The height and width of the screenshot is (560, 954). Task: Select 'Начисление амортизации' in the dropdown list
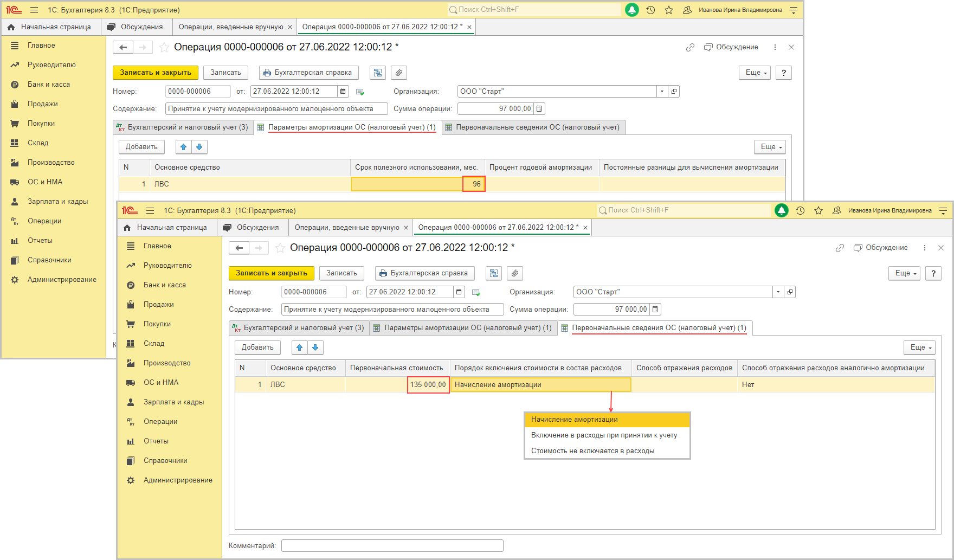(x=607, y=420)
